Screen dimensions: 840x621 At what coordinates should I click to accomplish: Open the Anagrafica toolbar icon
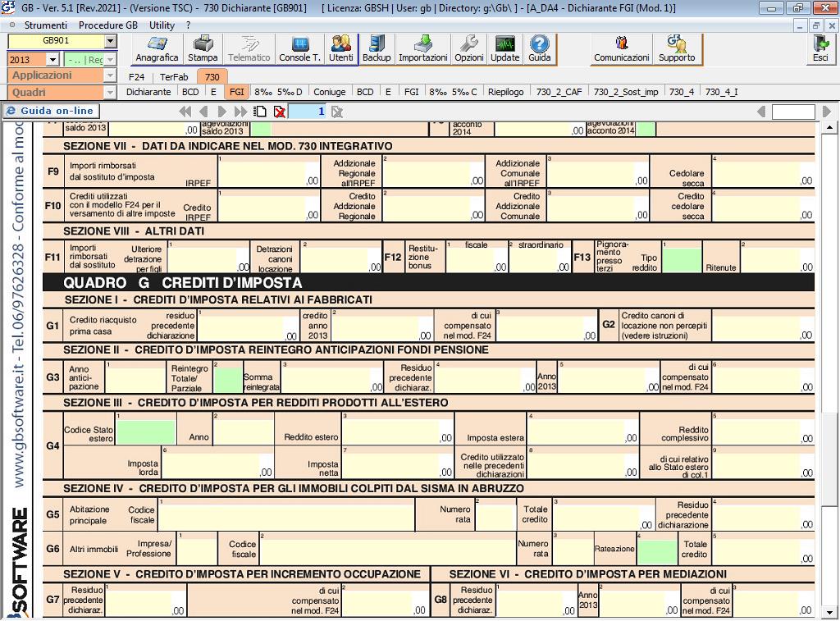tap(157, 49)
